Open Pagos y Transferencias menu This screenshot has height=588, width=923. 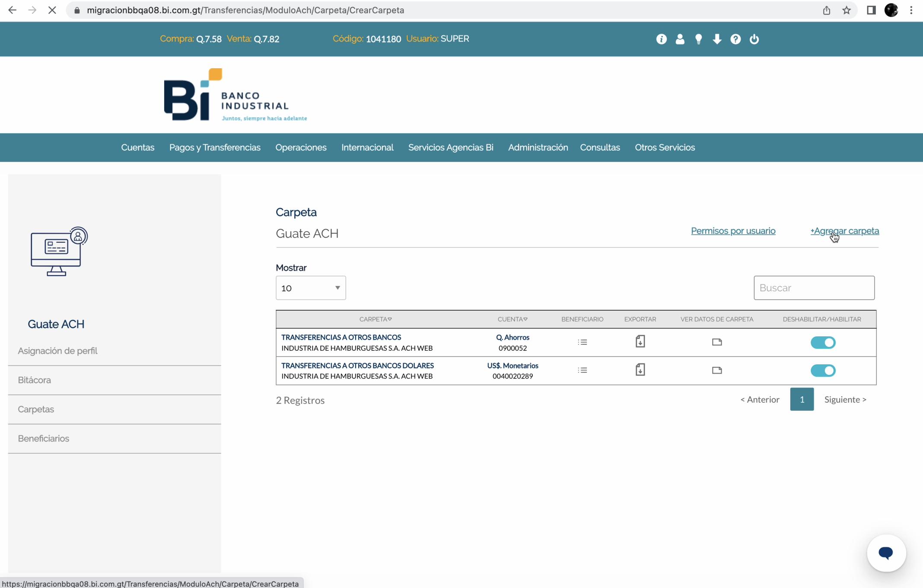point(215,148)
